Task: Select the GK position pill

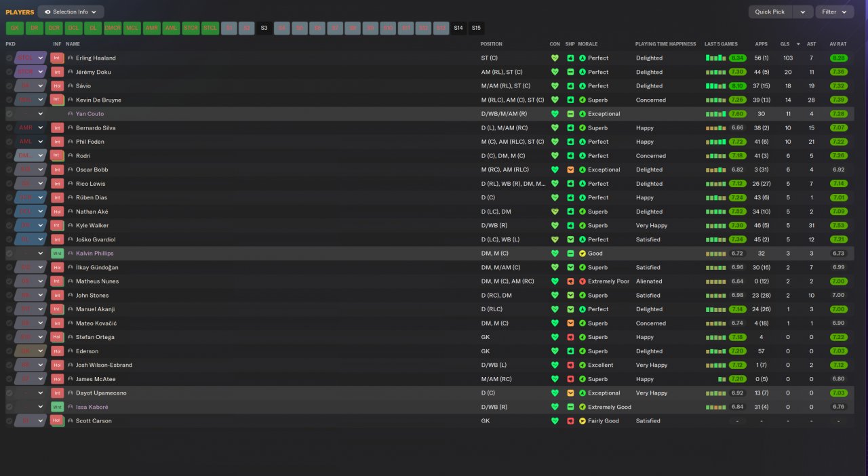Action: tap(14, 28)
